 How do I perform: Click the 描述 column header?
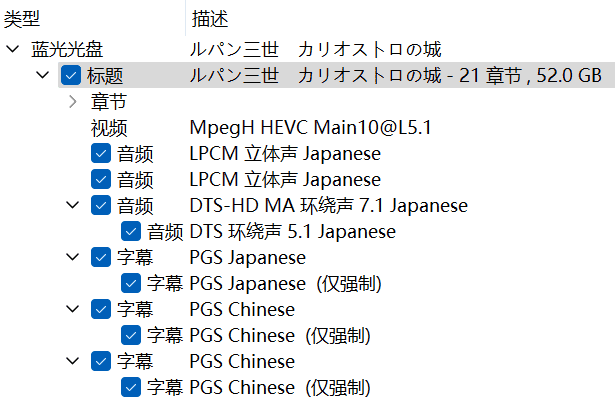[x=208, y=18]
